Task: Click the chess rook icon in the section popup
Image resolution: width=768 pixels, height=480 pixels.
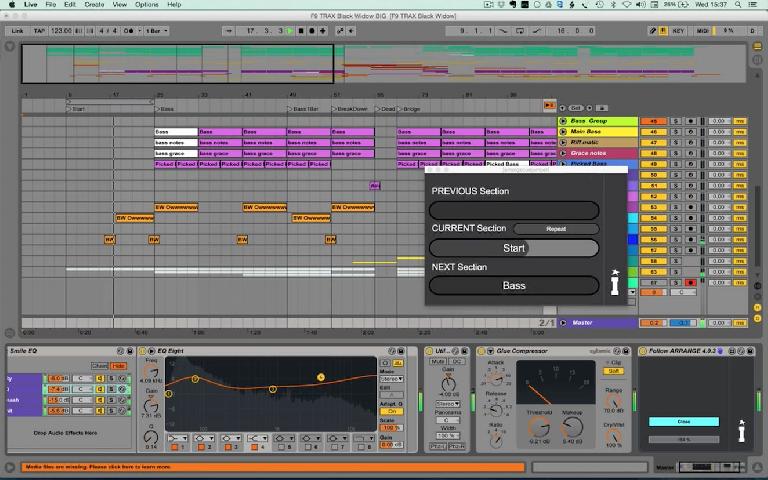Action: (615, 282)
